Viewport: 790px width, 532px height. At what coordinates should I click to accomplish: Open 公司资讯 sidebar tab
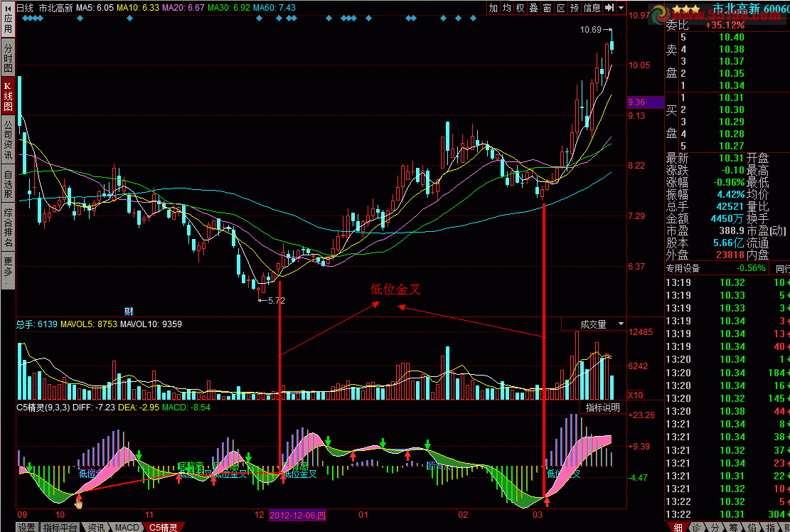pos(8,139)
